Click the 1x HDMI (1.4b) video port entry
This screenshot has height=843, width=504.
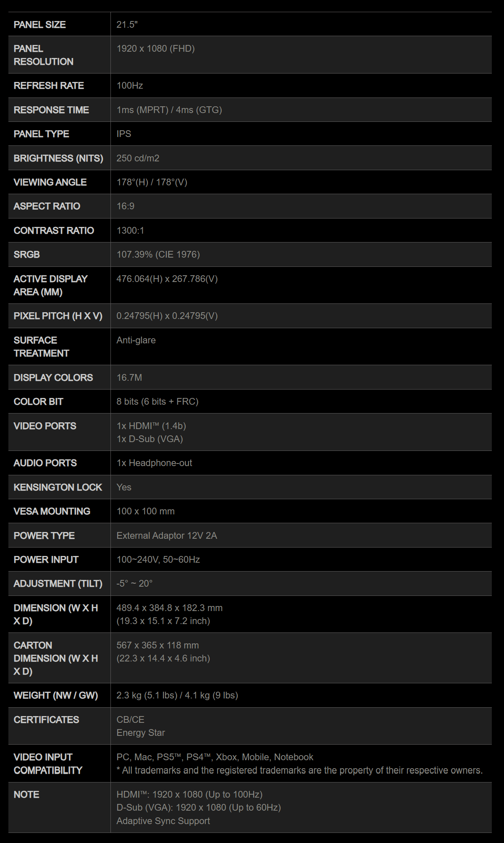(x=151, y=426)
